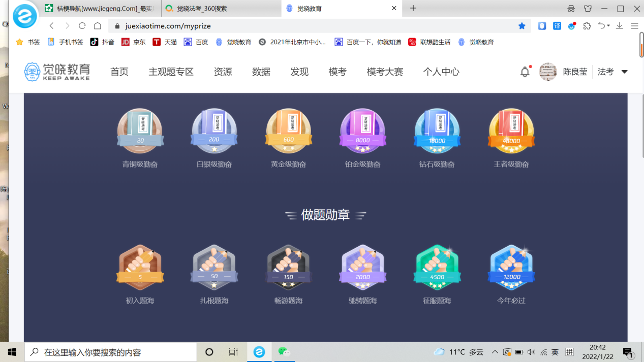The height and width of the screenshot is (362, 644).
Task: Expand the 法考 dropdown arrow
Action: 625,72
